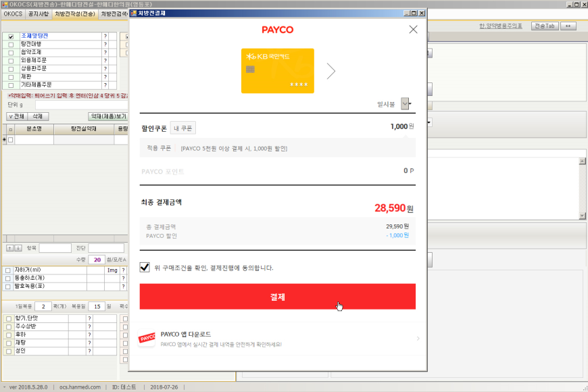Image resolution: width=588 pixels, height=392 pixels.
Task: Click the PAYCO logo at the top
Action: (278, 30)
